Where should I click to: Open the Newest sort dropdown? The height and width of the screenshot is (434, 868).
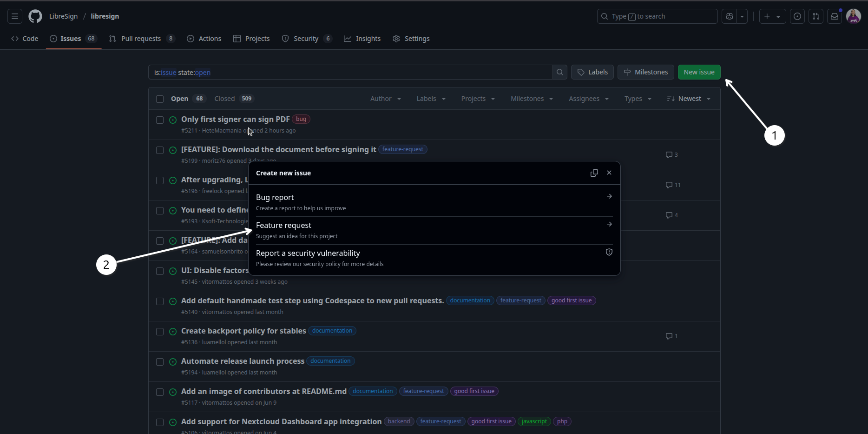(689, 99)
